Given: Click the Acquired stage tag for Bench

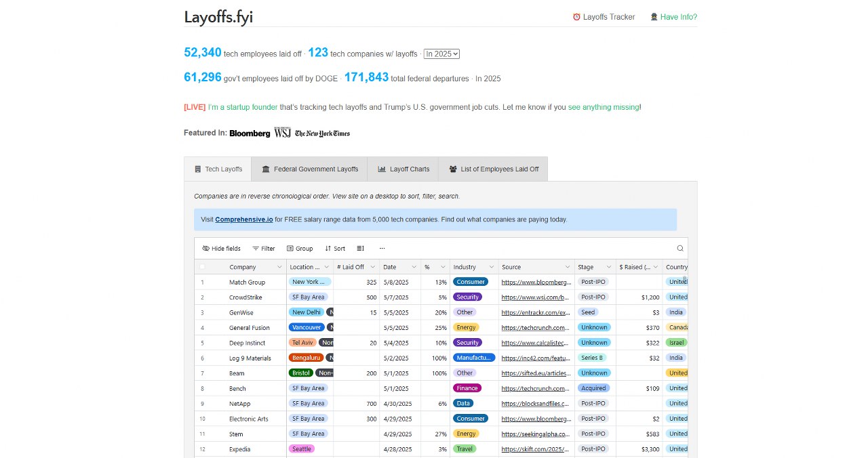Looking at the screenshot, I should (x=593, y=388).
